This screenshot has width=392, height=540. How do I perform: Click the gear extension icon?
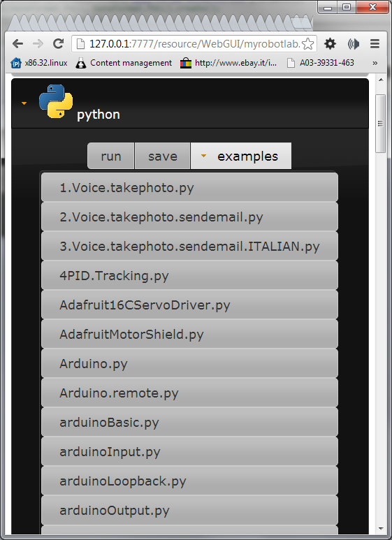[330, 44]
